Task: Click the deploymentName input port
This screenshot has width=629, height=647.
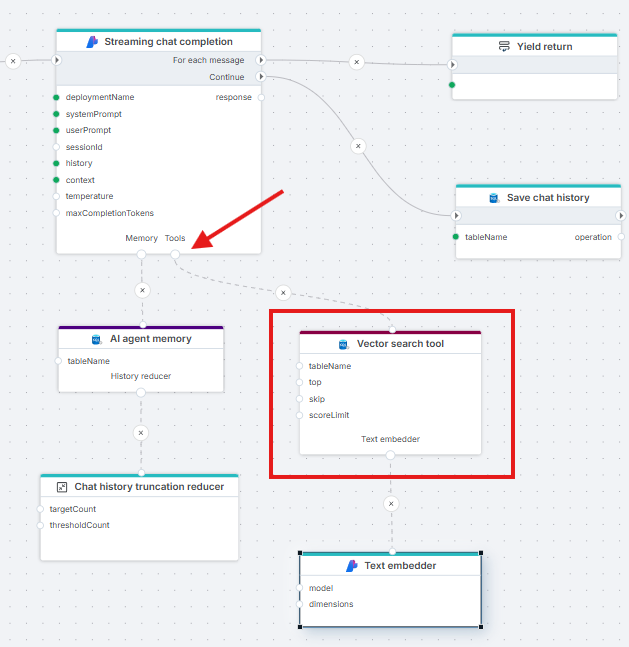Action: [x=56, y=97]
